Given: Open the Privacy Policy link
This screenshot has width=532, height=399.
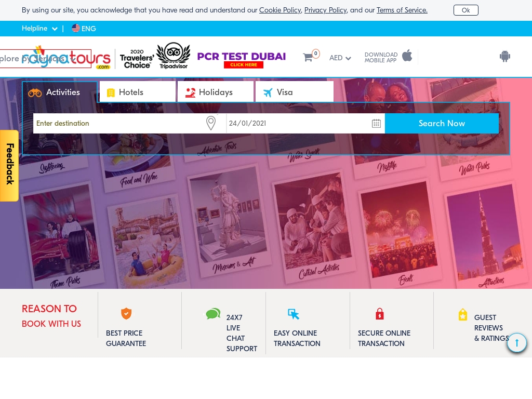Looking at the screenshot, I should [326, 10].
